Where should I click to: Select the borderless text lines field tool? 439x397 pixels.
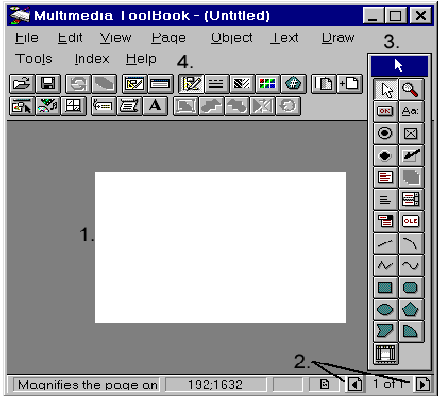tap(386, 199)
